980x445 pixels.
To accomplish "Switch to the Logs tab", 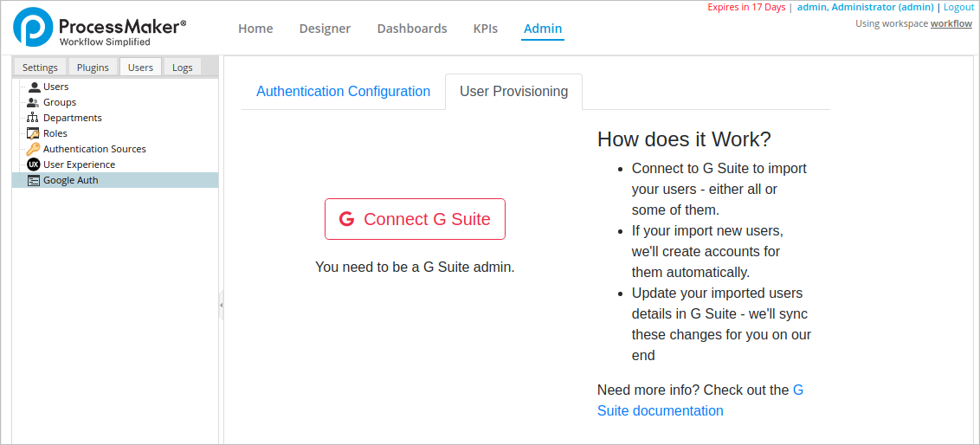I will click(183, 68).
